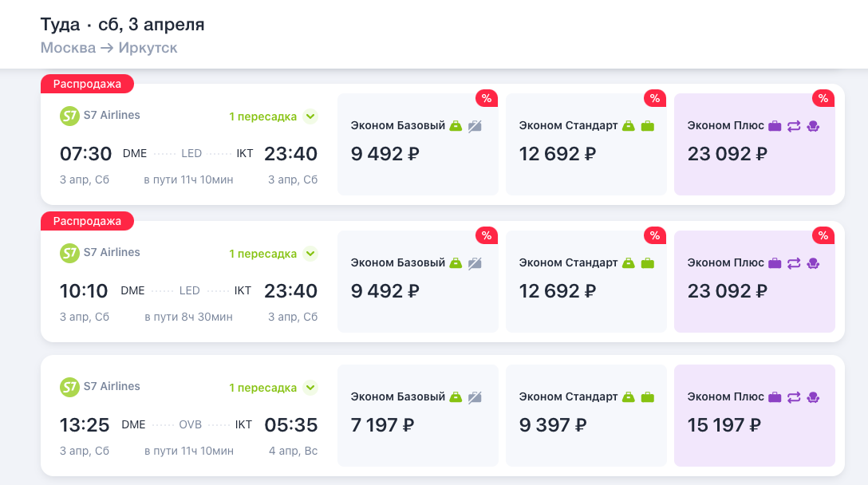Click the S7 logo on the 13:25 flight
868x485 pixels.
pos(69,387)
